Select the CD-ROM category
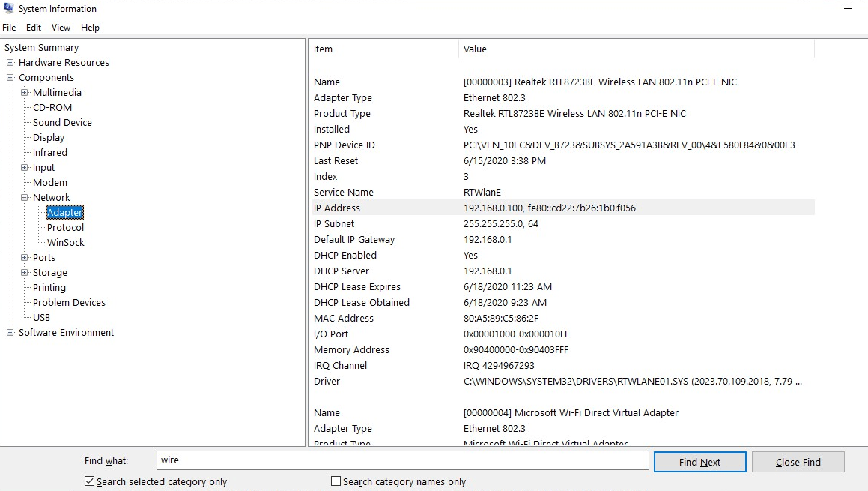Viewport: 868px width, 491px height. (52, 107)
